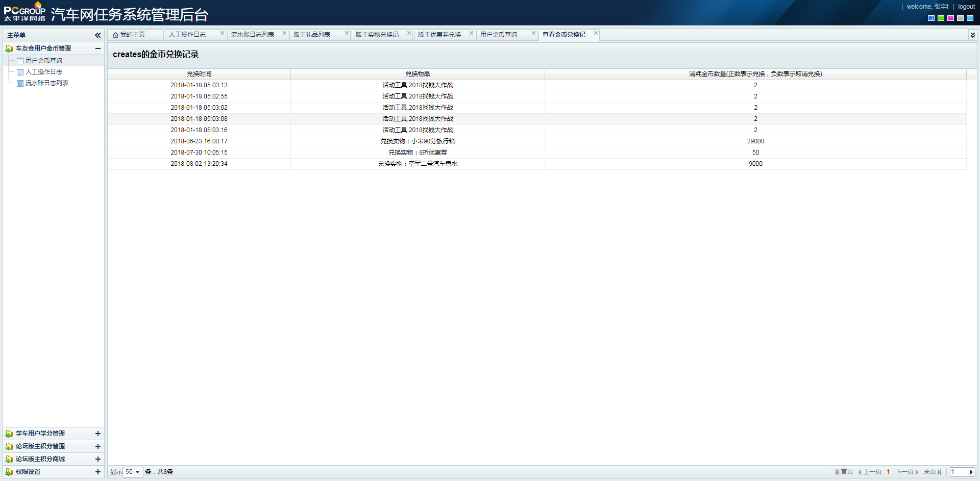Open the tab overflow list chevron
This screenshot has height=481, width=980.
(972, 35)
